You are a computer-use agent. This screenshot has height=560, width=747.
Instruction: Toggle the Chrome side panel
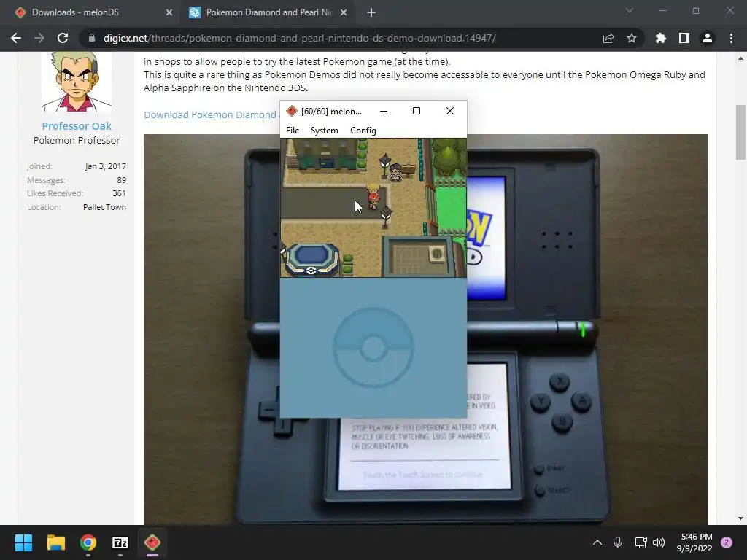pos(684,38)
